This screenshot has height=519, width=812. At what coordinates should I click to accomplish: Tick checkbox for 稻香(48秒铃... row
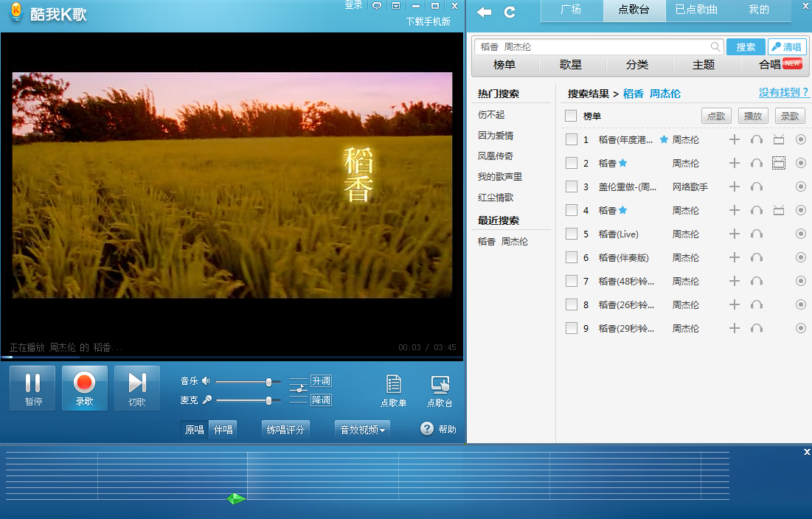[571, 281]
